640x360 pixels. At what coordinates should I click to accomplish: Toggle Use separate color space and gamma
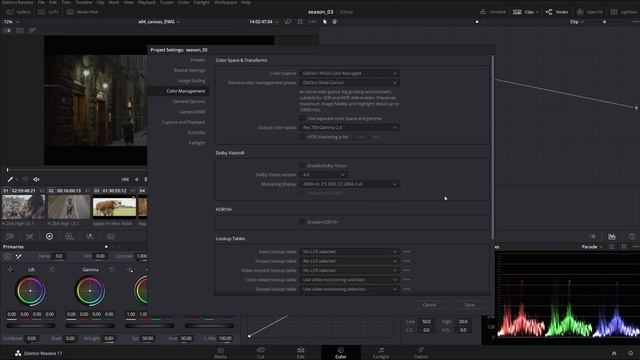[x=302, y=118]
